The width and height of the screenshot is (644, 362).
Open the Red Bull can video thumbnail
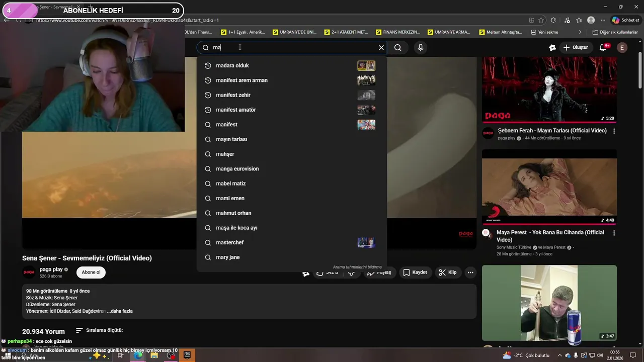coord(549,303)
